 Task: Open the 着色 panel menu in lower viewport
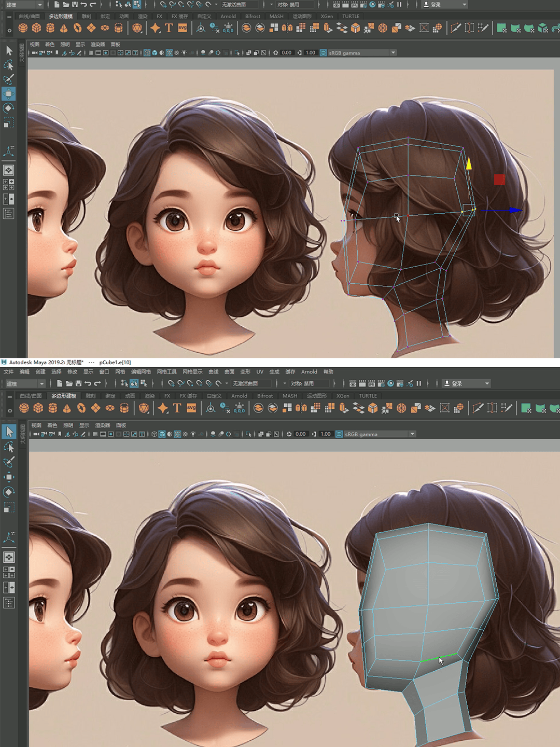click(52, 425)
